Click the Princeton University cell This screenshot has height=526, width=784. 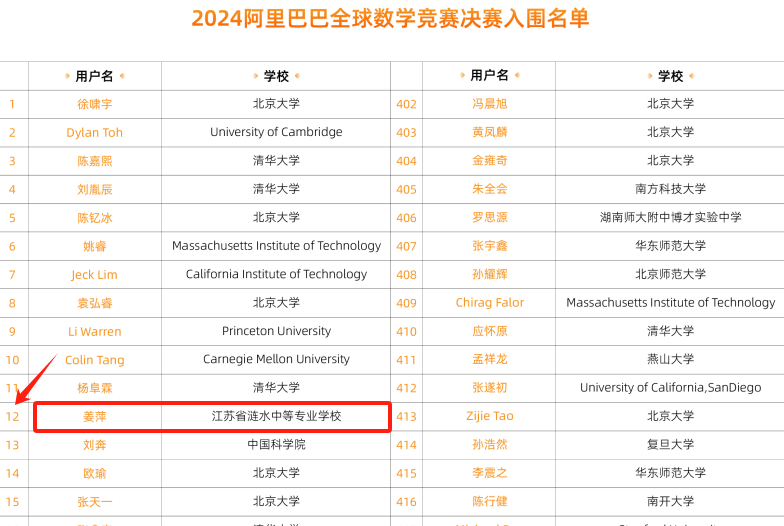(x=276, y=331)
